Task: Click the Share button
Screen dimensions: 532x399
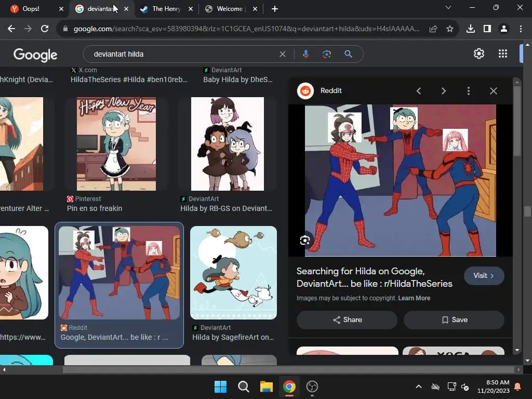Action: pos(347,320)
